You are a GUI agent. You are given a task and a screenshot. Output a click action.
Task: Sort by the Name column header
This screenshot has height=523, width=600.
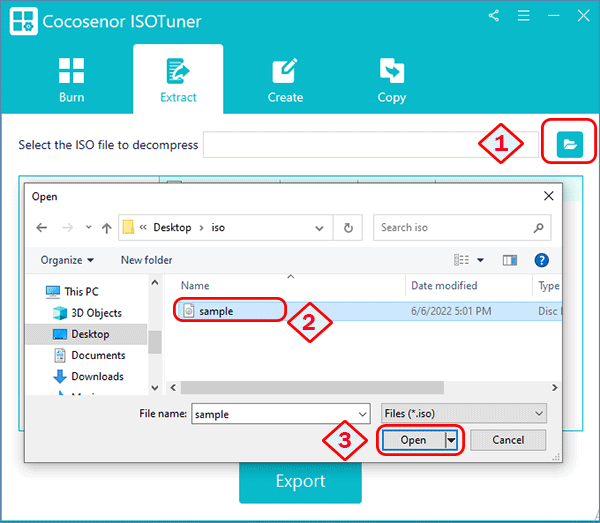point(195,285)
